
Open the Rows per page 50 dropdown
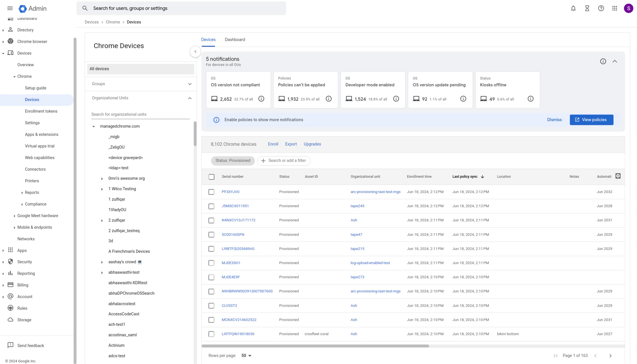[x=246, y=355]
